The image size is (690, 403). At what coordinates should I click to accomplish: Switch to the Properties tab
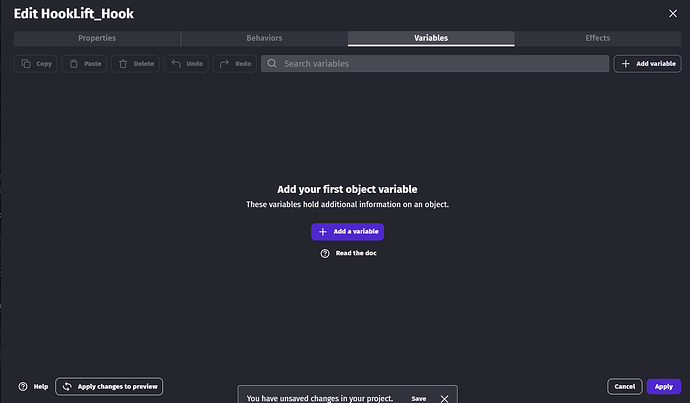[x=97, y=38]
